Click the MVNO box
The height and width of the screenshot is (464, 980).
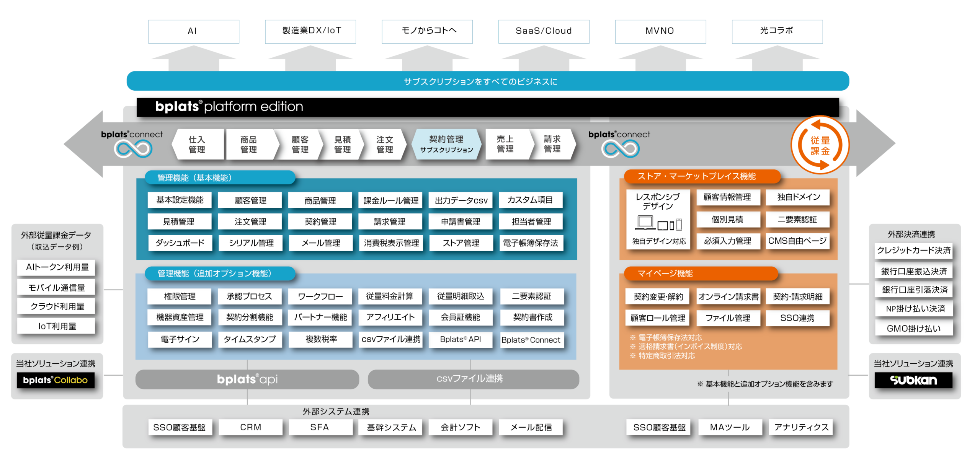tap(661, 31)
